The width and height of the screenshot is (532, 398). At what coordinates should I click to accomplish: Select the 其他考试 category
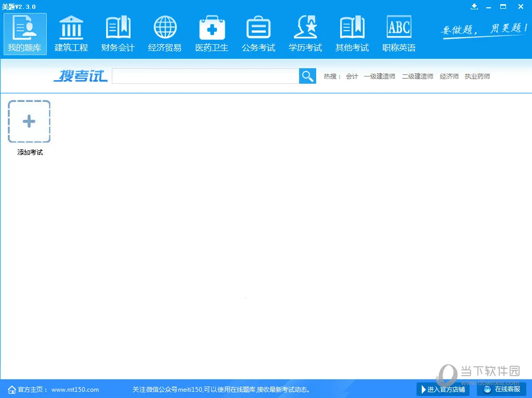(x=352, y=33)
